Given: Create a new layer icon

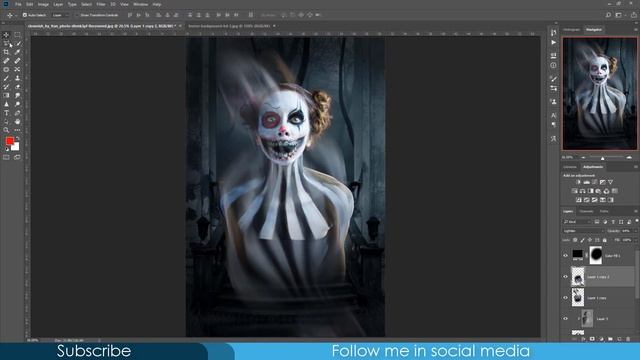Looking at the screenshot, I should [x=619, y=339].
